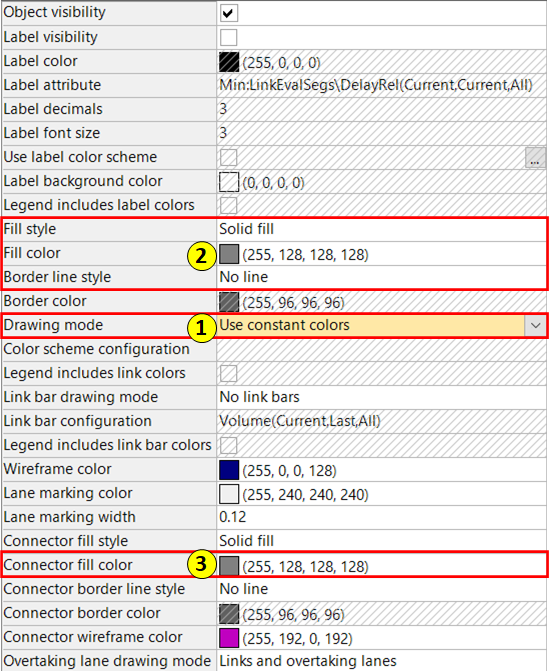The image size is (549, 671).
Task: Pick the Label background color swatch
Action: pos(229,182)
